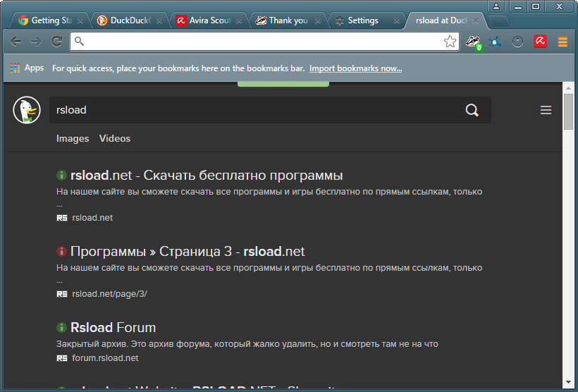This screenshot has height=392, width=578.
Task: Open the Apps shortcut in the bookmarks bar
Action: (27, 68)
